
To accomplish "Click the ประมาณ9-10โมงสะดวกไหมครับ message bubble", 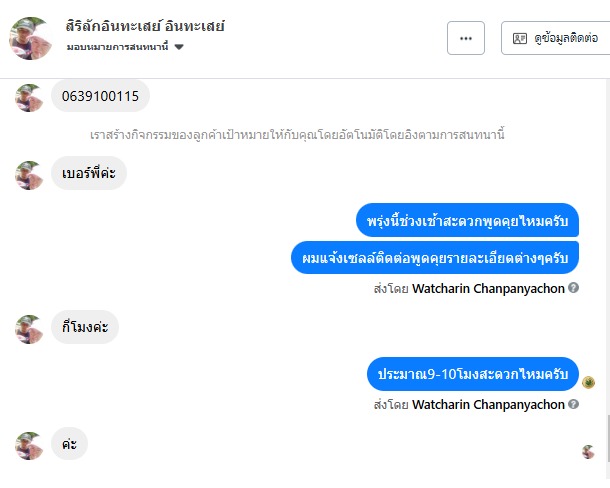I will [x=473, y=374].
